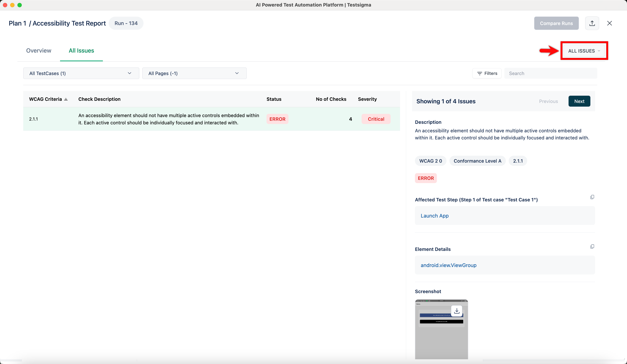Expand the All TestCases selector
627x364 pixels.
81,73
